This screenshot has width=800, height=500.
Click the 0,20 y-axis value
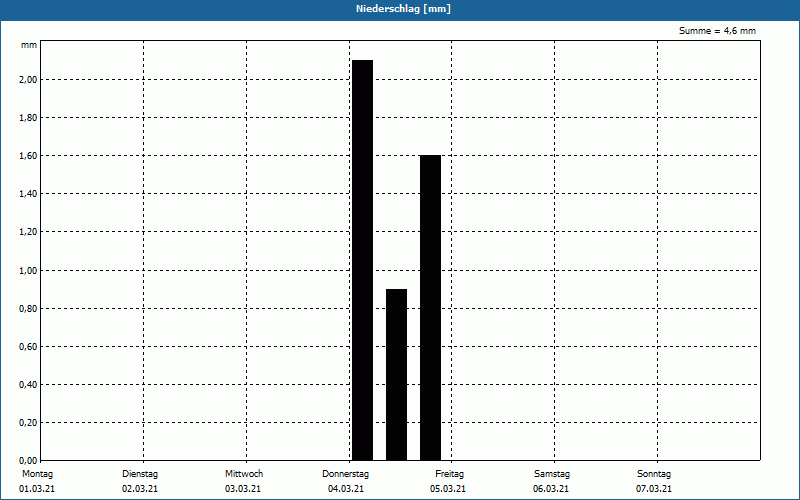28,423
